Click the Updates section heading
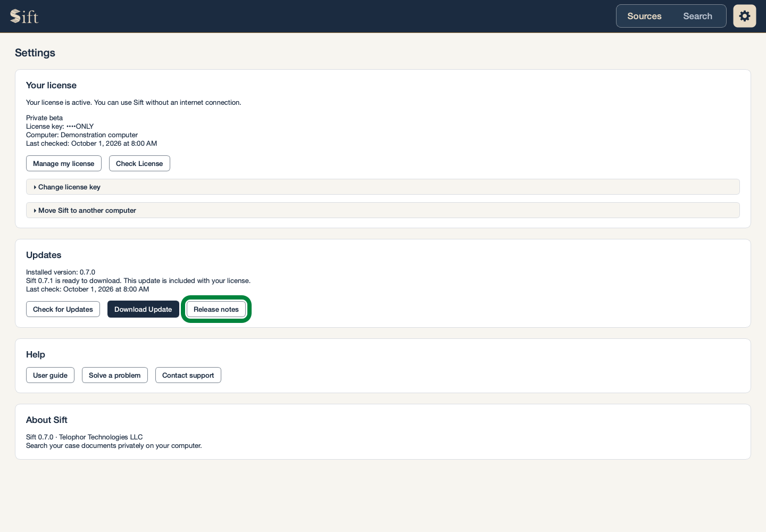The image size is (766, 532). [44, 255]
